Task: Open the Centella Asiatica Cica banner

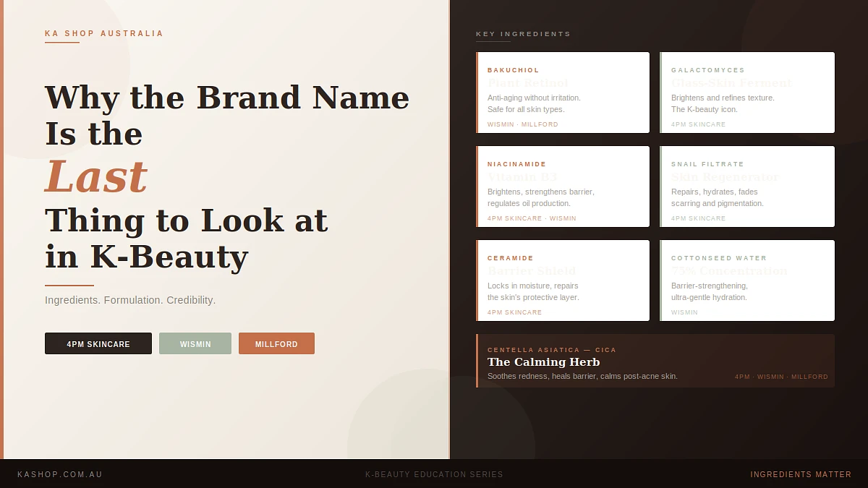Action: click(x=655, y=361)
